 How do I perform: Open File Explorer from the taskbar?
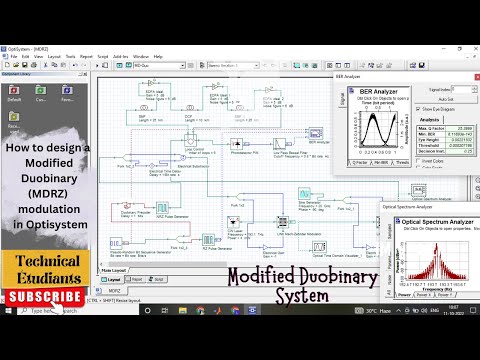183,310
